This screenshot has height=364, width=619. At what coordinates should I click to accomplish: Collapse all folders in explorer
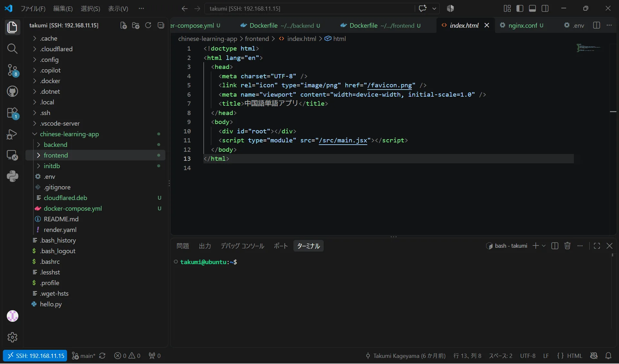coord(161,25)
